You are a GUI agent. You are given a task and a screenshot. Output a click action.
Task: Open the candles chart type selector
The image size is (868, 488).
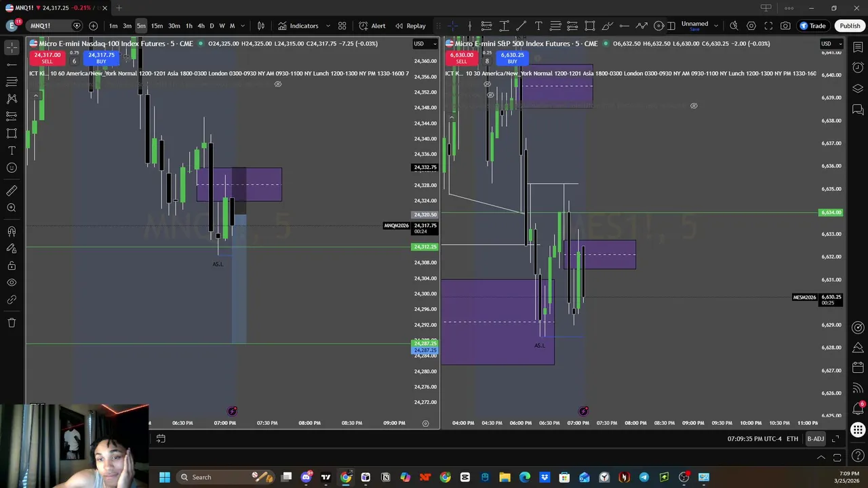261,26
